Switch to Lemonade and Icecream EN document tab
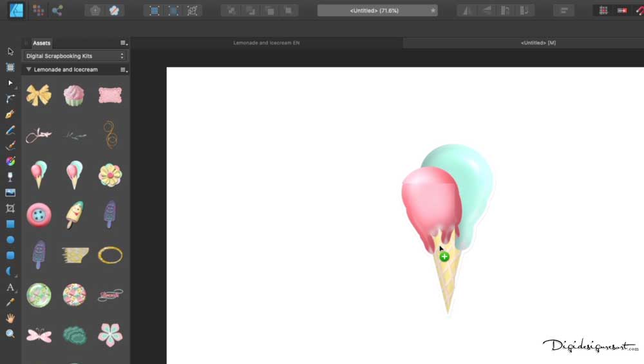Image resolution: width=644 pixels, height=364 pixels. (266, 43)
